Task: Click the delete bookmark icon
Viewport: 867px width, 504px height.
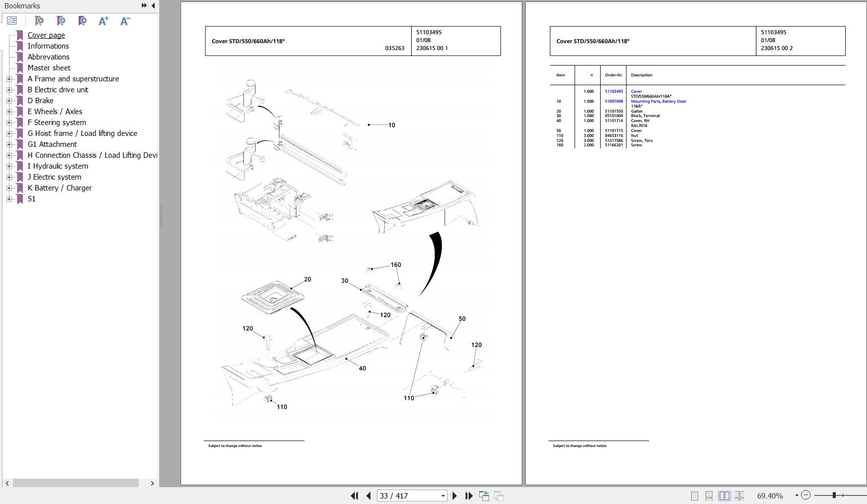Action: 39,21
